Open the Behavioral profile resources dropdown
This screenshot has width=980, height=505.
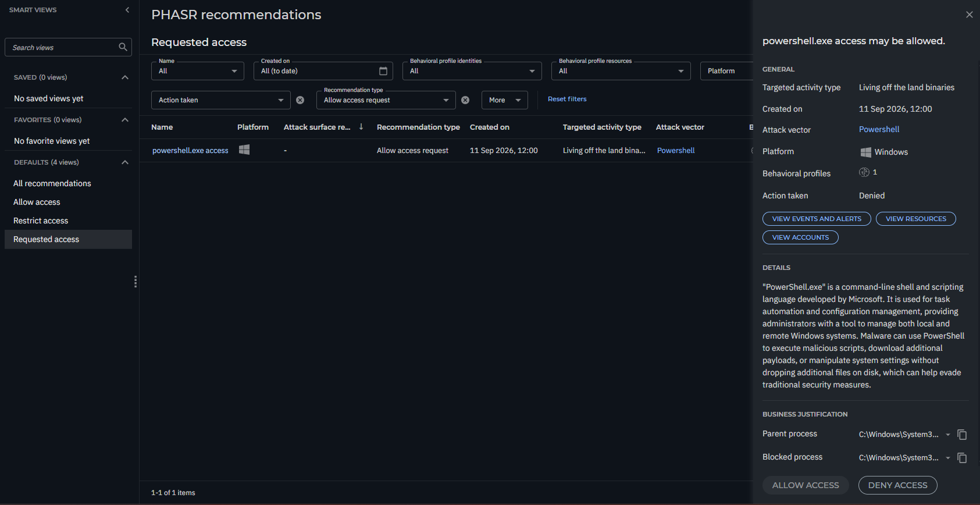(621, 71)
